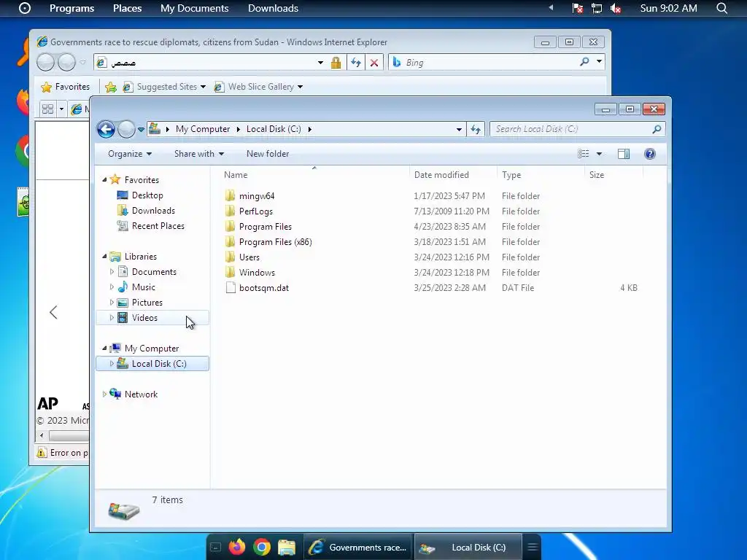
Task: Open Recent Places in sidebar
Action: point(158,226)
